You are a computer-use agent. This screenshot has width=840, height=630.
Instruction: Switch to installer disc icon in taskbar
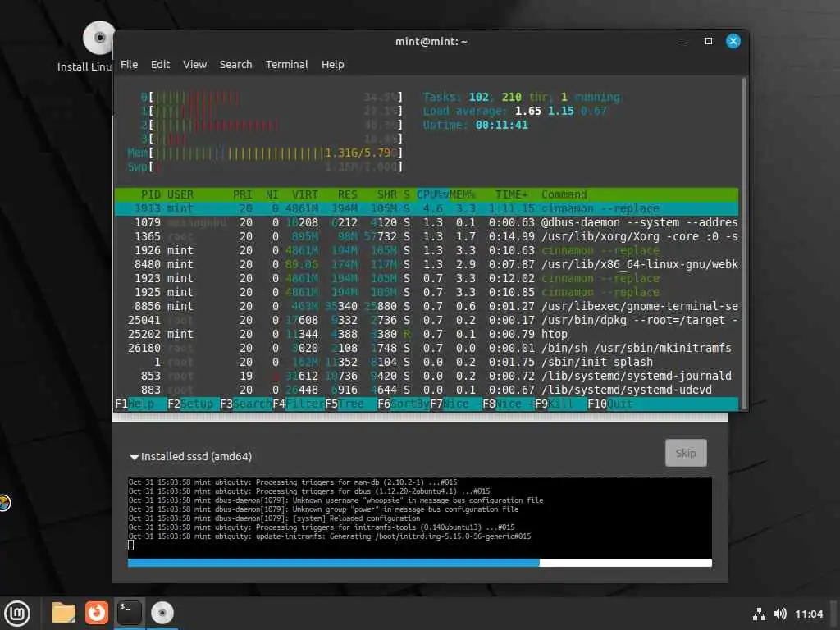click(x=162, y=613)
